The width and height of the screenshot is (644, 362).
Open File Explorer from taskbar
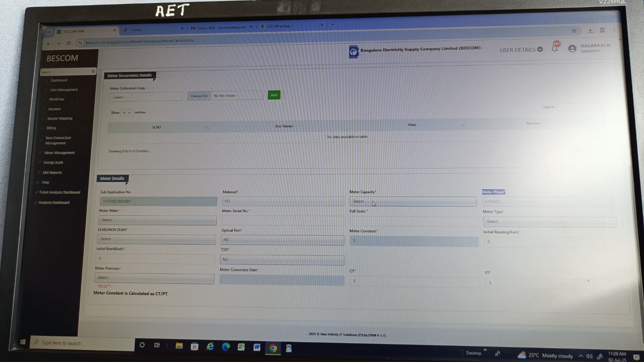[x=179, y=346]
